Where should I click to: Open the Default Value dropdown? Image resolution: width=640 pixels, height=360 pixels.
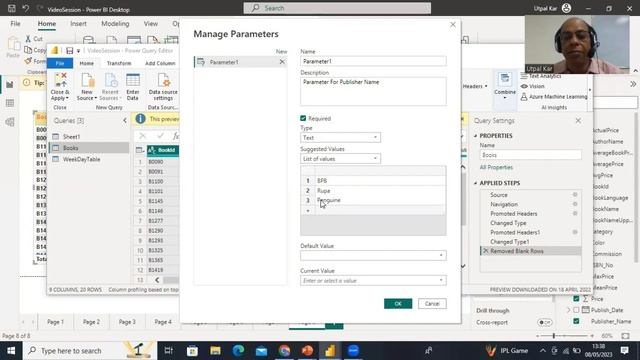point(373,256)
